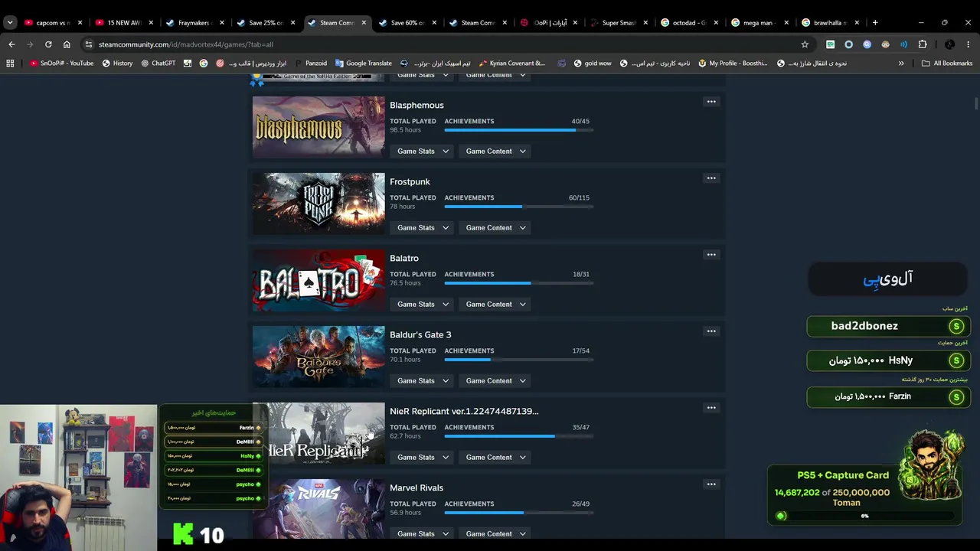Open the Balatro game title link
Screen dimensions: 980x551
pyautogui.click(x=404, y=259)
